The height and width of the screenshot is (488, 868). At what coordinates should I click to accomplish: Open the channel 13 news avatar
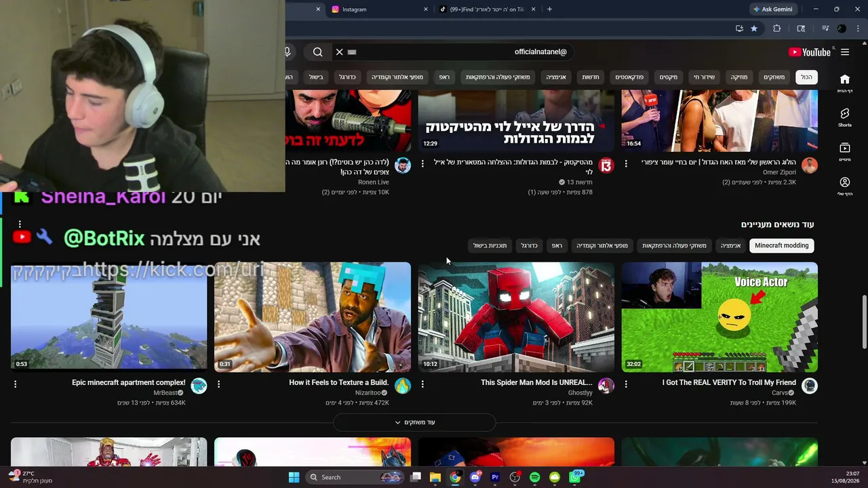click(606, 165)
